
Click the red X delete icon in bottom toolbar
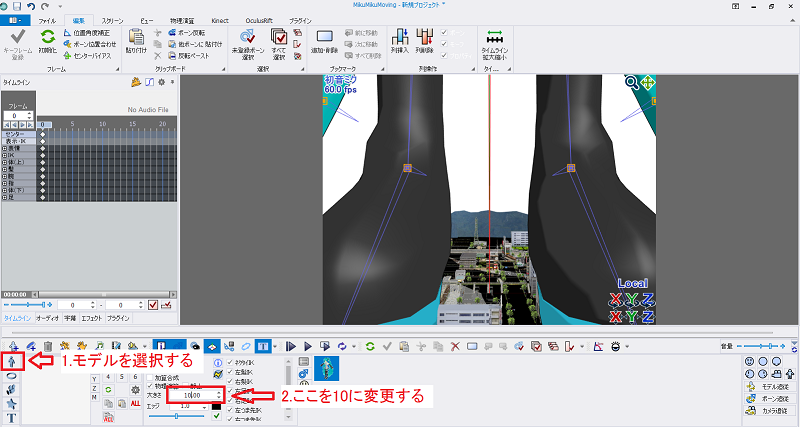click(455, 346)
